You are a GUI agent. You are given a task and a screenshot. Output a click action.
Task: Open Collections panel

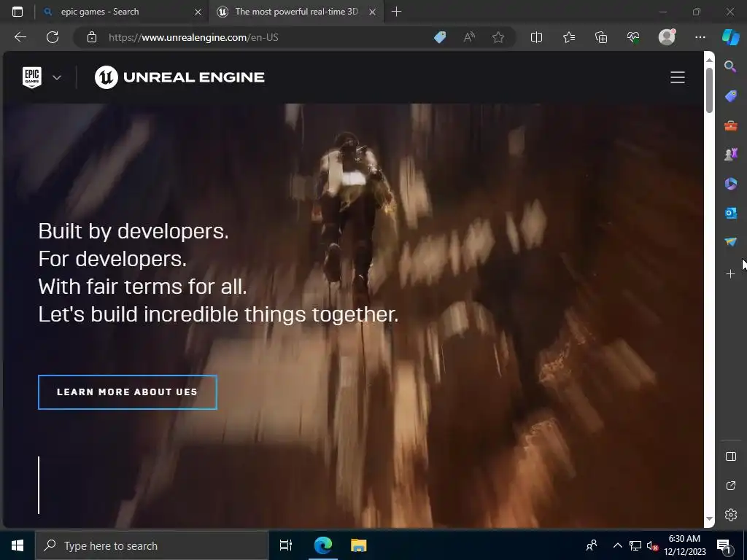(601, 37)
